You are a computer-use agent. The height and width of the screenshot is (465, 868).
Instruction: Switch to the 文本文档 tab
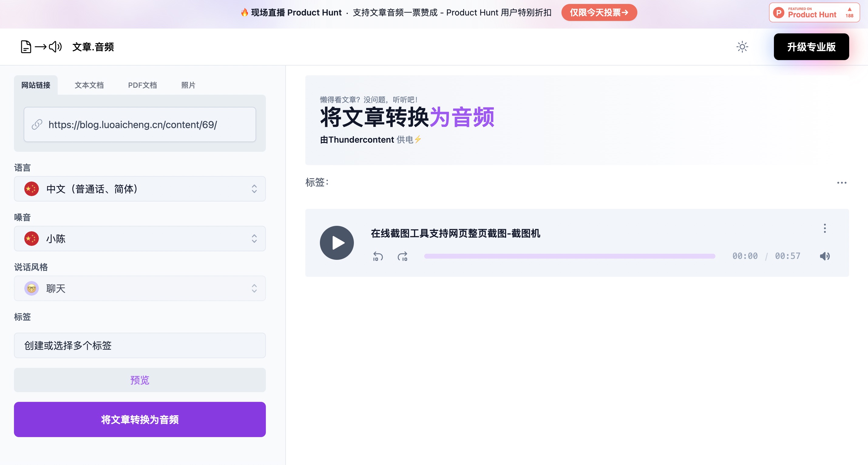pos(89,85)
